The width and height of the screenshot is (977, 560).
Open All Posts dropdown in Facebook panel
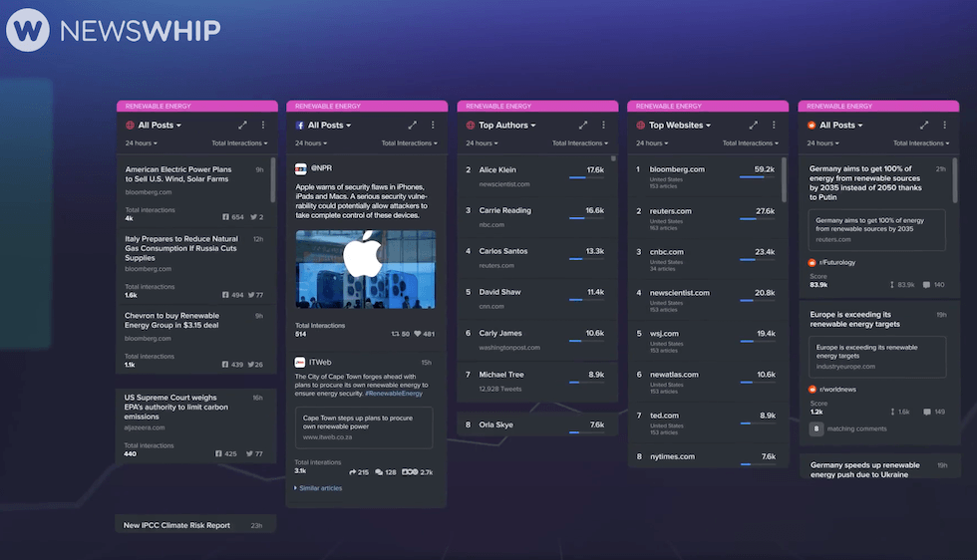pyautogui.click(x=330, y=126)
